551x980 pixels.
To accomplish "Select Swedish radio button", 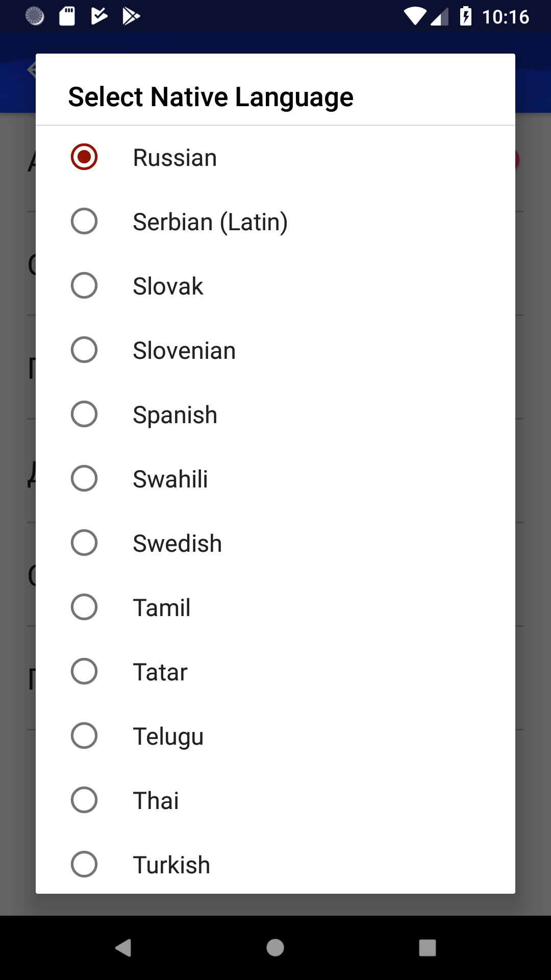I will point(275,543).
